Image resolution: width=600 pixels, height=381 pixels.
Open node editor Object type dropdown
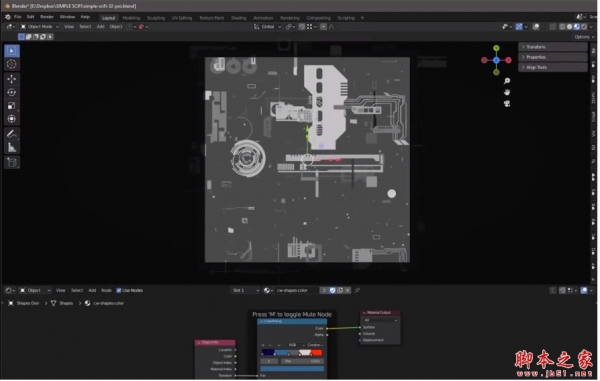35,291
